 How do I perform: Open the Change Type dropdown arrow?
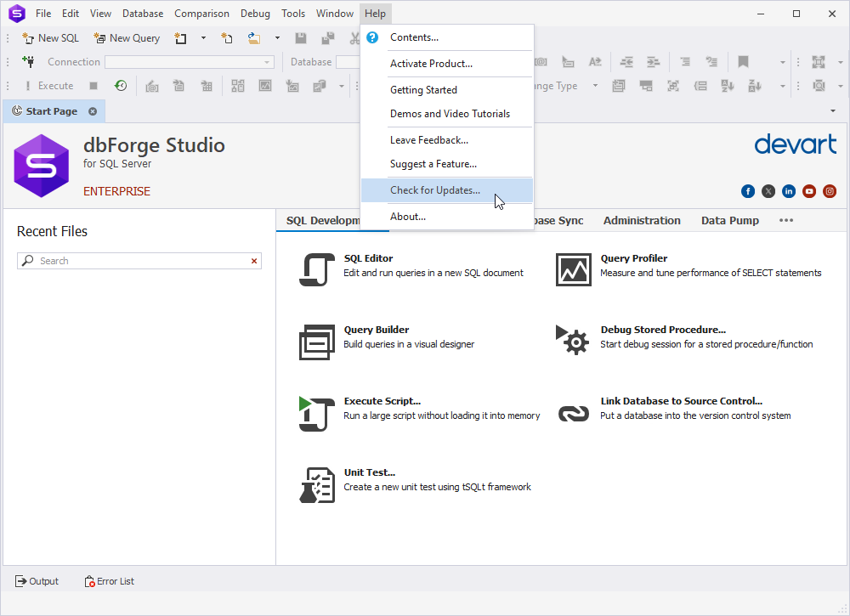click(x=595, y=86)
